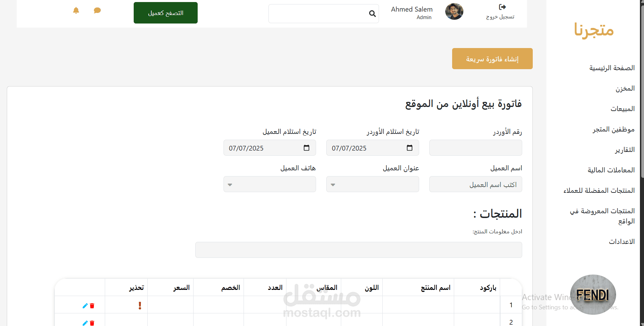Open الاعدادات in the sidebar
This screenshot has width=644, height=326.
coord(622,242)
